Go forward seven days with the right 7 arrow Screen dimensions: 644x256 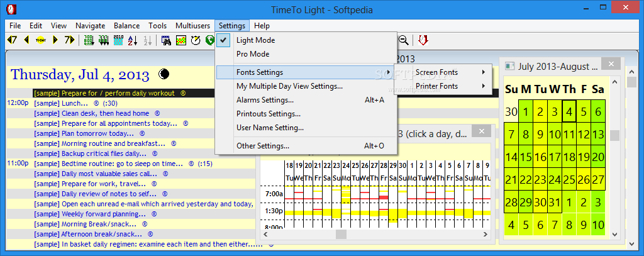69,40
